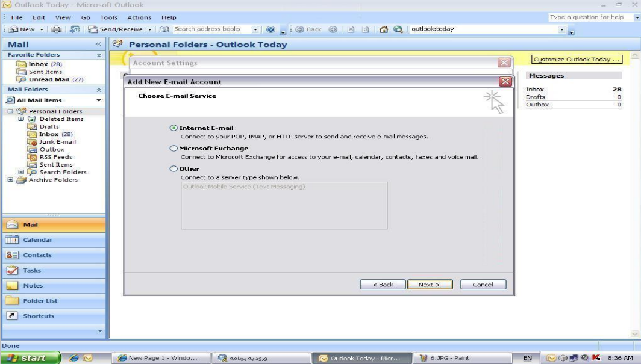Screen dimensions: 641x364
Task: Collapse the Favorite Folders section
Action: coord(99,55)
